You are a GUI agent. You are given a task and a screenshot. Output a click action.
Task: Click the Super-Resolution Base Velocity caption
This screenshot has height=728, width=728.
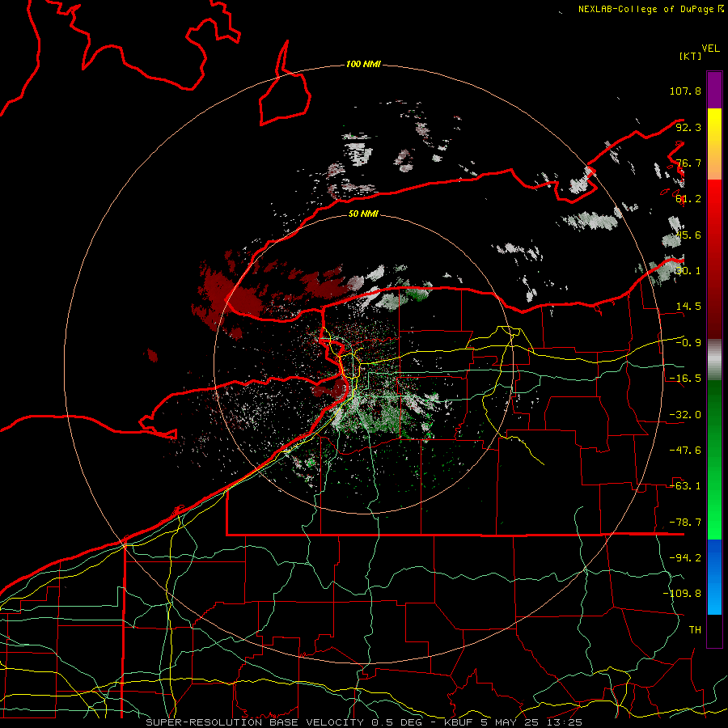[x=364, y=722]
